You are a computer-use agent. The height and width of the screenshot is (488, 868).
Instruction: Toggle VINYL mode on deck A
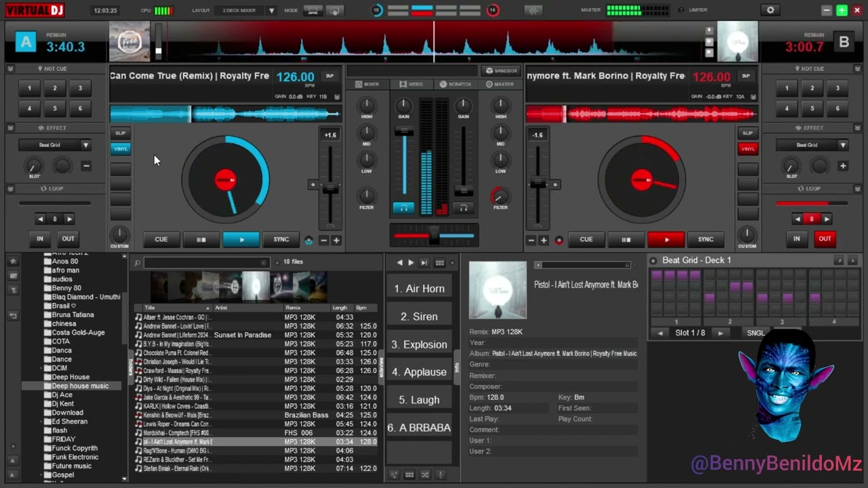121,148
